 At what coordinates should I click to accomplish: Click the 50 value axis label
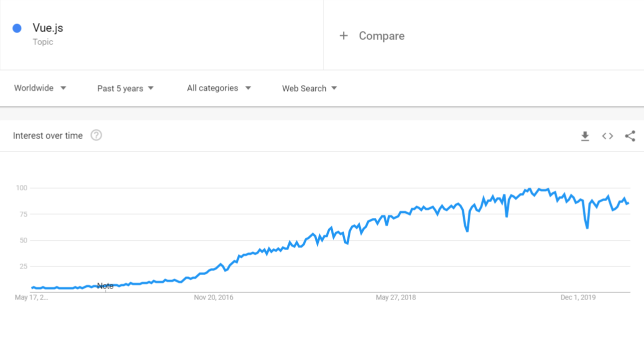point(23,240)
